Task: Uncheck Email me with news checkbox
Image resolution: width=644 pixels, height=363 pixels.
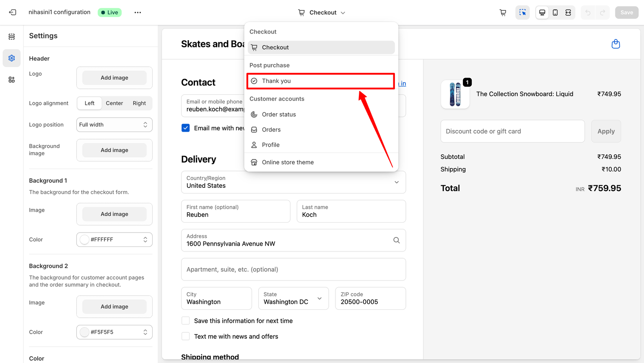Action: point(186,128)
